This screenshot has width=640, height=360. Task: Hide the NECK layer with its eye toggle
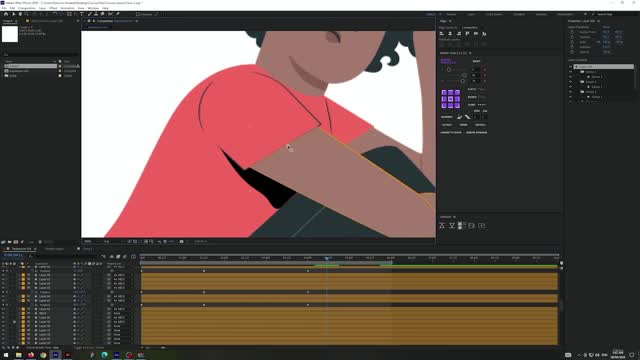tap(3, 313)
